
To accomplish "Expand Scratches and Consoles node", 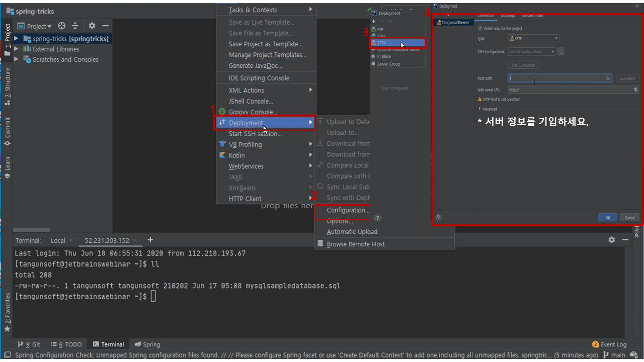I will coord(17,59).
